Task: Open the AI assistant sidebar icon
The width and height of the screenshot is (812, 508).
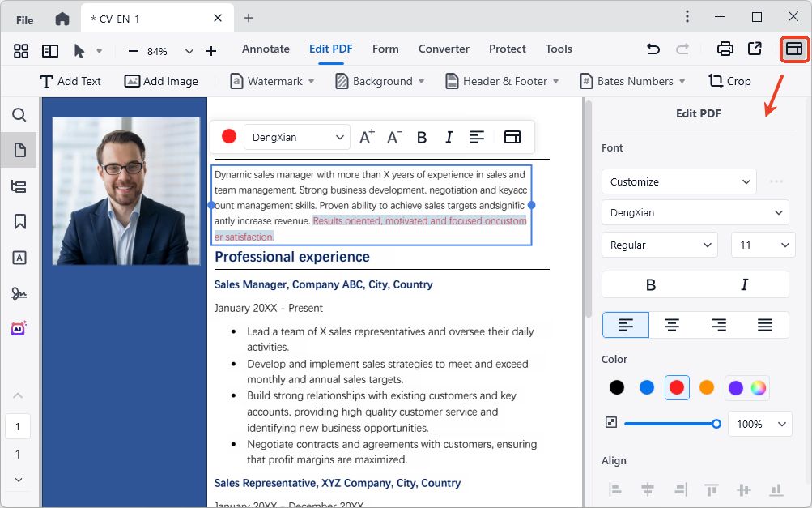Action: tap(19, 328)
